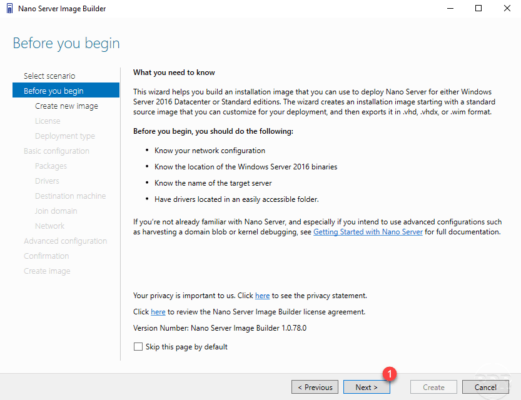
Task: Go to the Select scenario step
Action: (49, 76)
